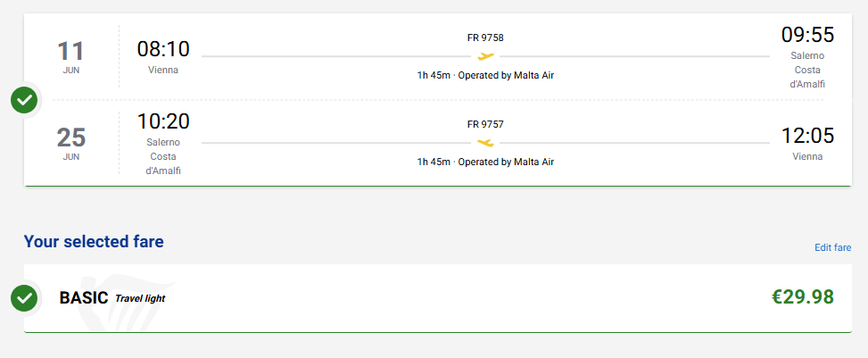Select the BASIC fare name
This screenshot has height=358, width=868.
point(84,298)
